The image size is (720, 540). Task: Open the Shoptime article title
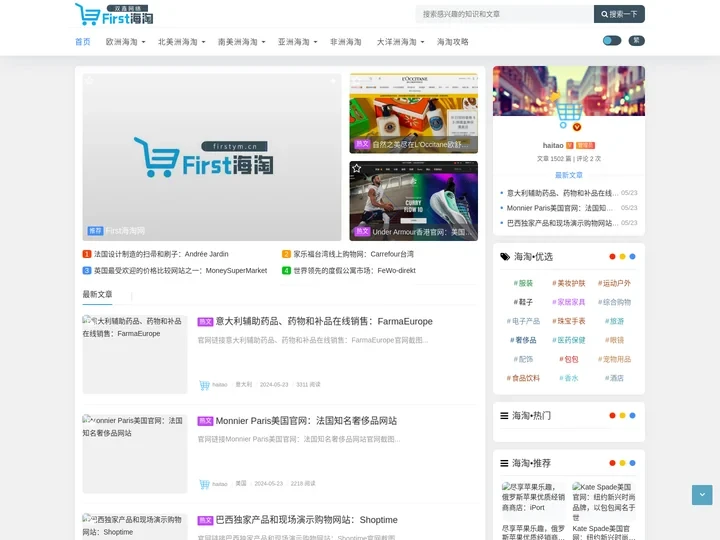pyautogui.click(x=306, y=520)
